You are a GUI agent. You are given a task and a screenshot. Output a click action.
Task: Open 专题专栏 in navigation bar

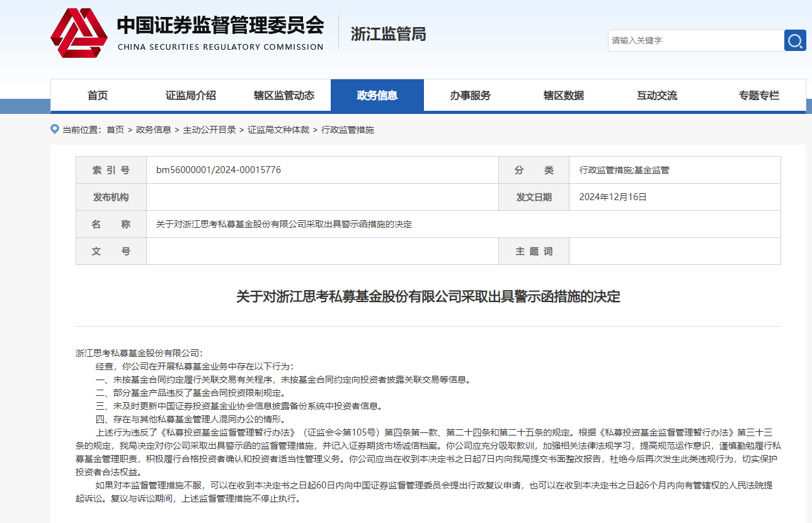click(x=759, y=96)
